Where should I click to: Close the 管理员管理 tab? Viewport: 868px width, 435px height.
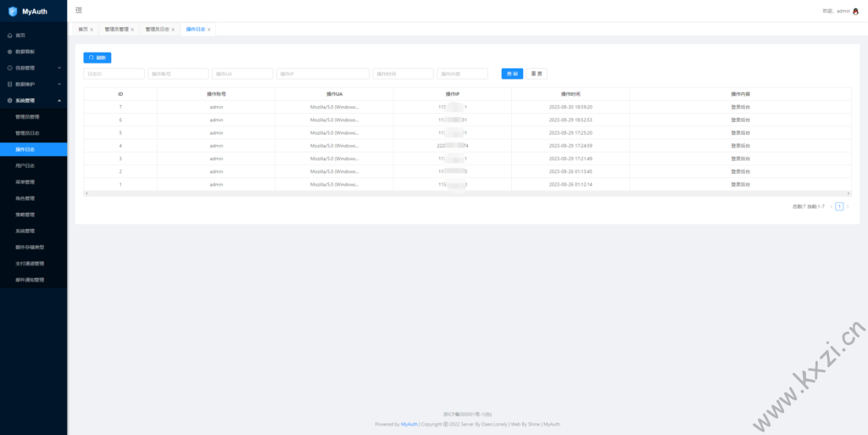pyautogui.click(x=132, y=30)
